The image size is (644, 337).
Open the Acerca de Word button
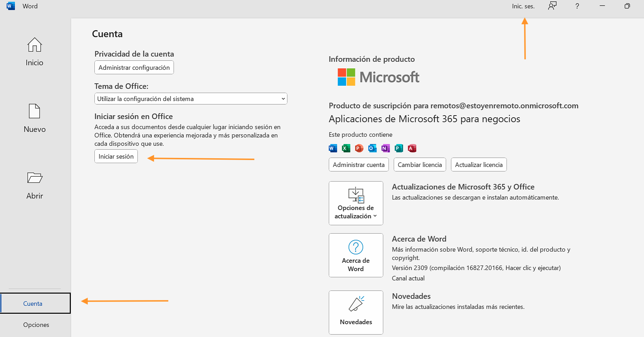(356, 255)
